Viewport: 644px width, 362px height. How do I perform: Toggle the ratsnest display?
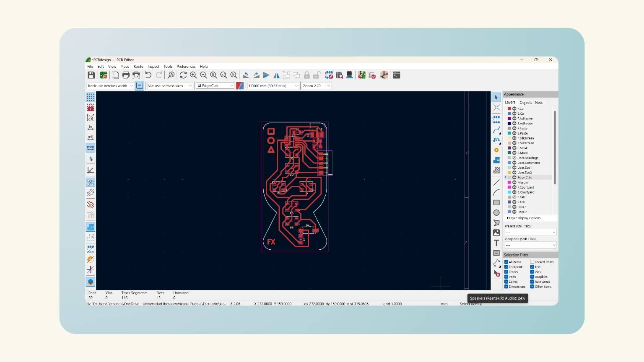click(91, 182)
